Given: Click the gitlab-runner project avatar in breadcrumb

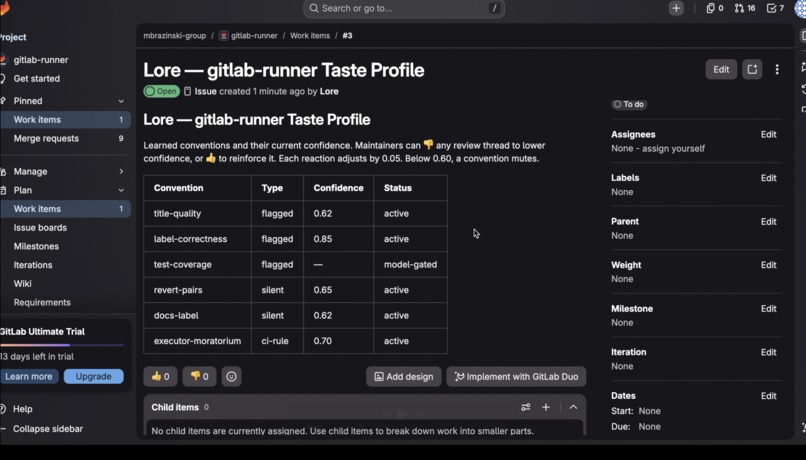Looking at the screenshot, I should point(224,35).
